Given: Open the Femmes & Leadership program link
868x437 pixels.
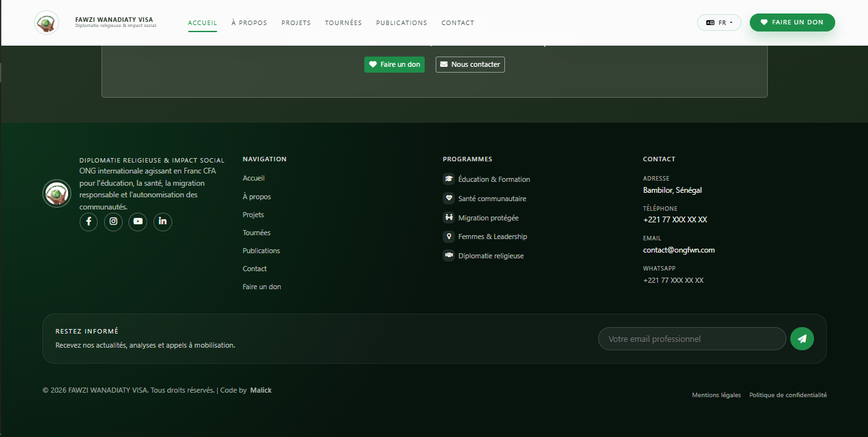Looking at the screenshot, I should [493, 236].
